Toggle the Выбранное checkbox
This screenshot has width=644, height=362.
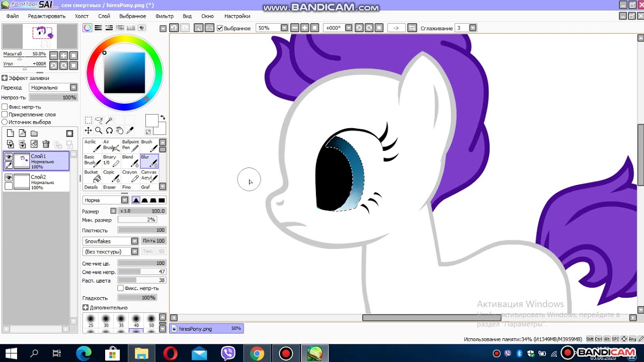(220, 28)
